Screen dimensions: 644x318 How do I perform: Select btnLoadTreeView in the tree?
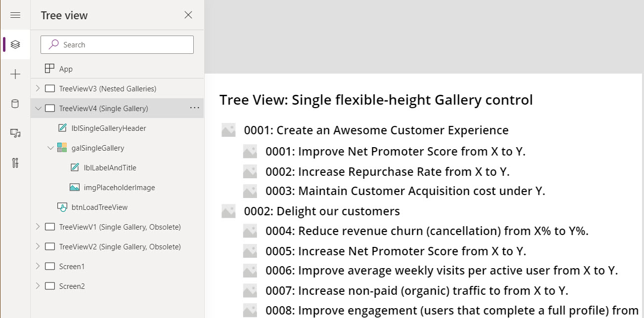point(99,207)
